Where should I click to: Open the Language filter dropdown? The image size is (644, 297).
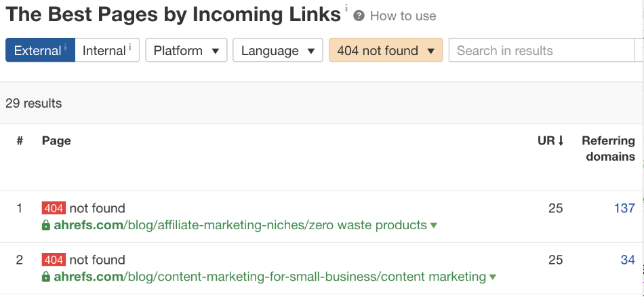(x=278, y=50)
